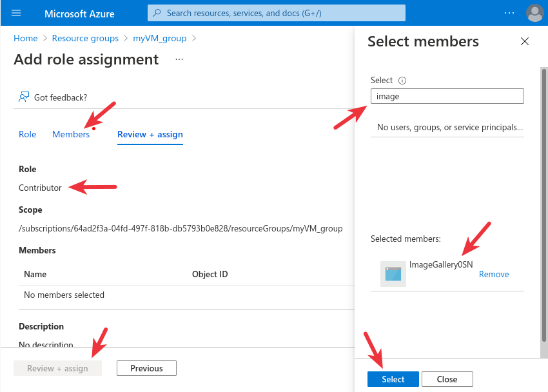Viewport: 548px width, 392px height.
Task: Switch to the Role tab
Action: click(28, 134)
